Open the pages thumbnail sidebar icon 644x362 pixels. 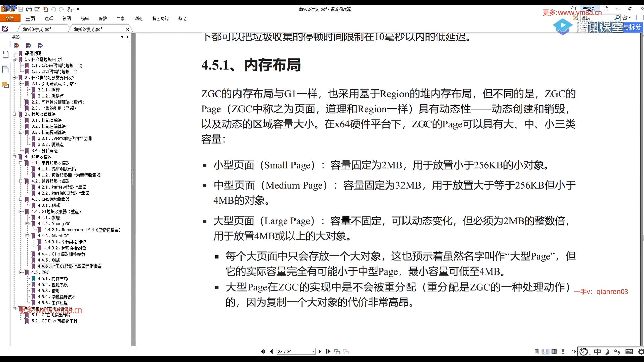click(x=5, y=70)
